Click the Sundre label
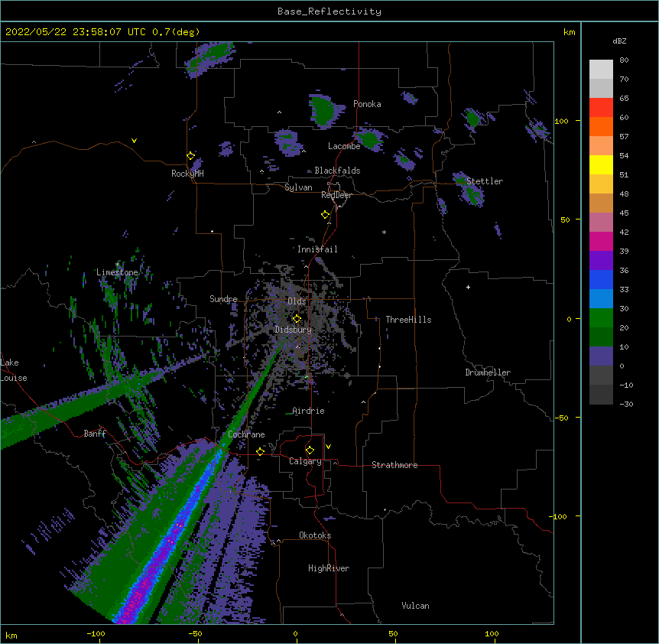This screenshot has width=659, height=644. [x=223, y=299]
